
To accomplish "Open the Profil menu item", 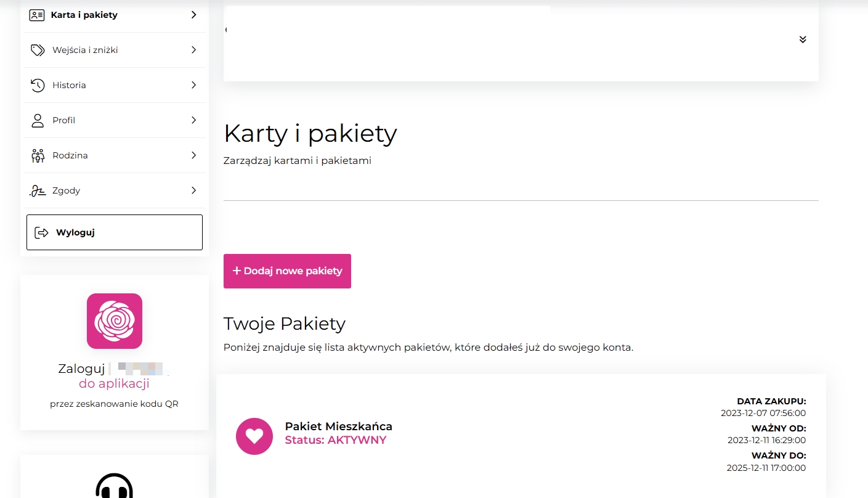I will pos(64,120).
